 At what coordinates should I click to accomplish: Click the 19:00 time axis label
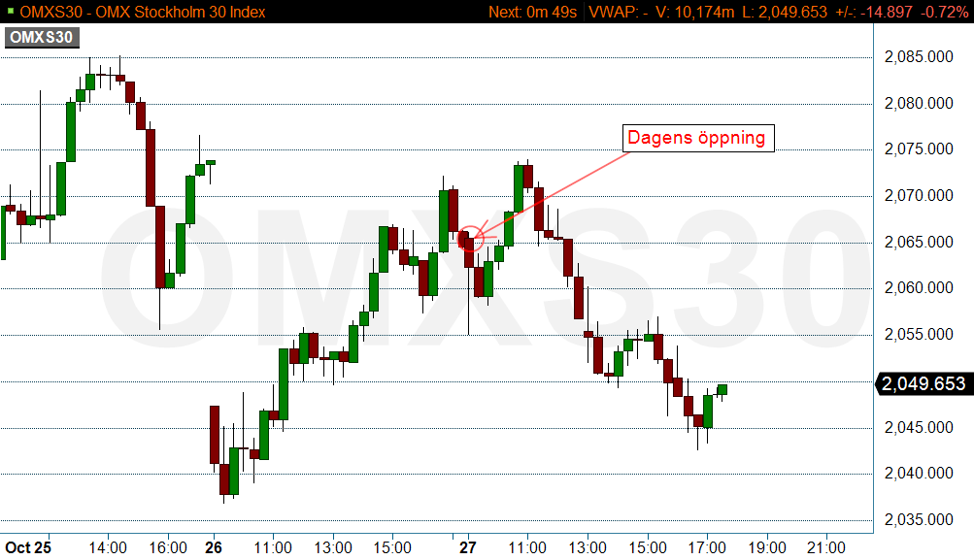[767, 547]
